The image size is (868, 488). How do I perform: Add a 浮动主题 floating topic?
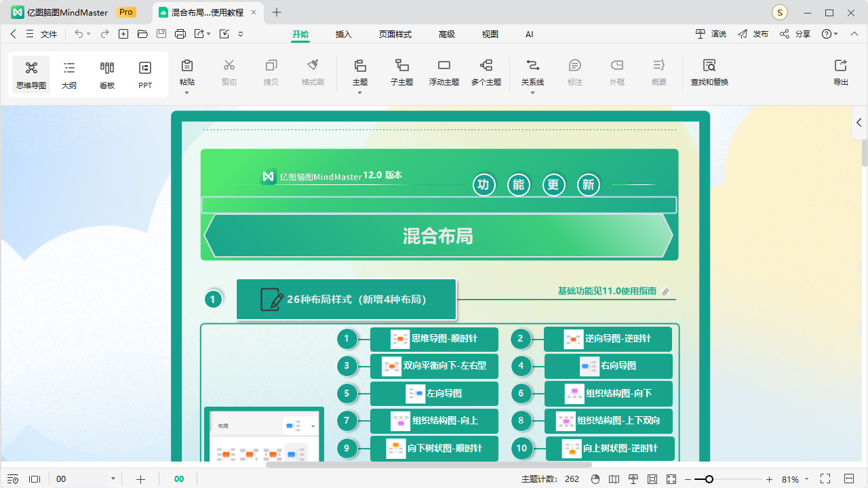coord(444,73)
